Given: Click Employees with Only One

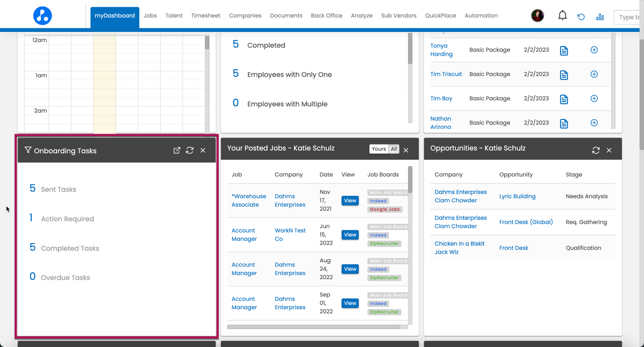Looking at the screenshot, I should (290, 74).
